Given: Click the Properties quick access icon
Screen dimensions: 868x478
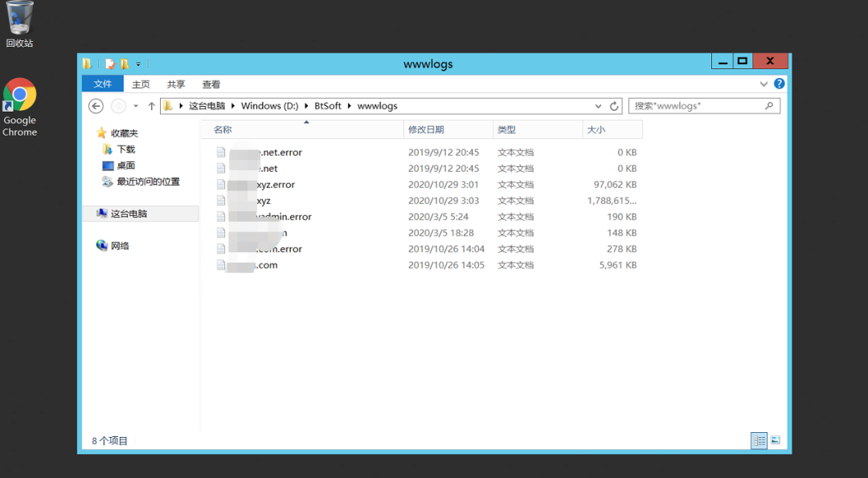Looking at the screenshot, I should point(110,63).
